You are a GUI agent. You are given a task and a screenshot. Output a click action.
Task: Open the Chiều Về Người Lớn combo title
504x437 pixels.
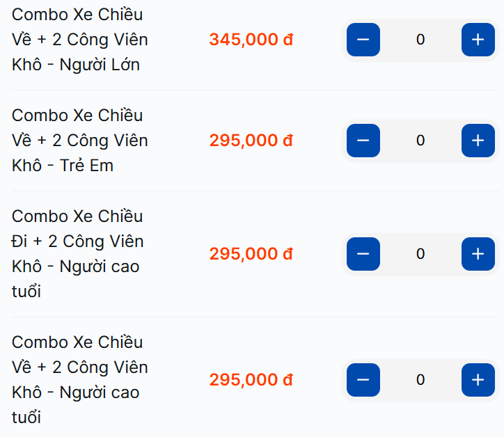(x=79, y=40)
